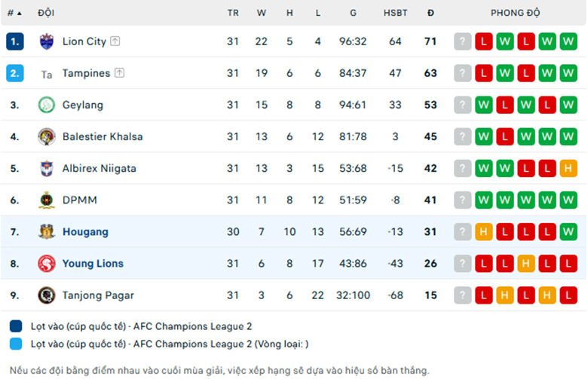Click the dark blue rank 1 badge
Screen dimensions: 588x379
click(15, 41)
